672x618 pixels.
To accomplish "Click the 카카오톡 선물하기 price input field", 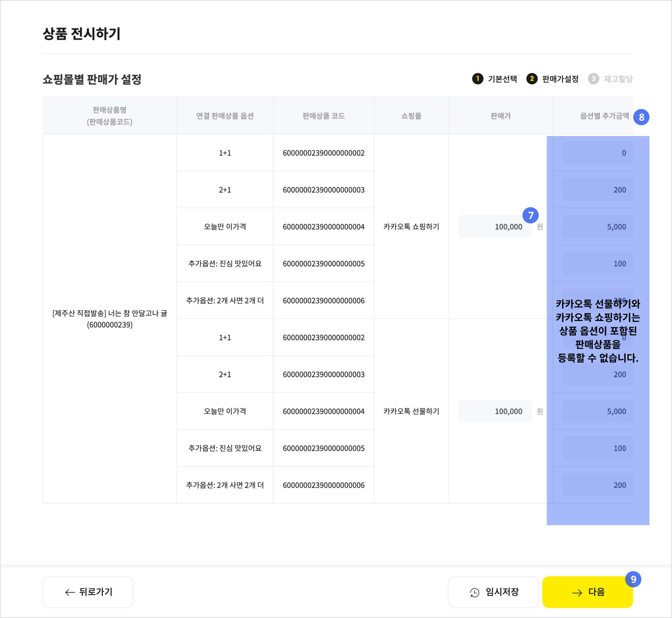I will (495, 411).
